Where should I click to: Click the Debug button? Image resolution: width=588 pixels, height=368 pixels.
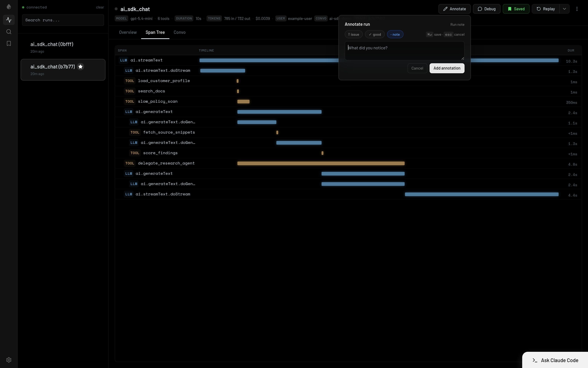(x=486, y=9)
